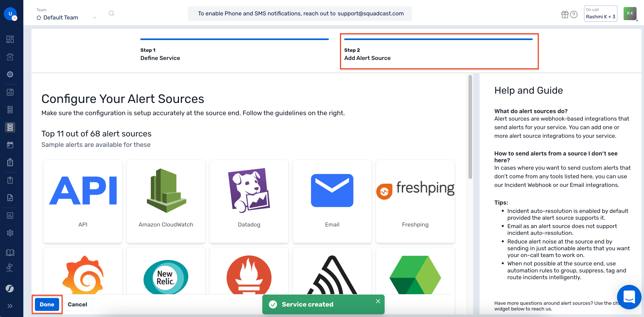
Task: Select the Email alert source card
Action: point(332,201)
